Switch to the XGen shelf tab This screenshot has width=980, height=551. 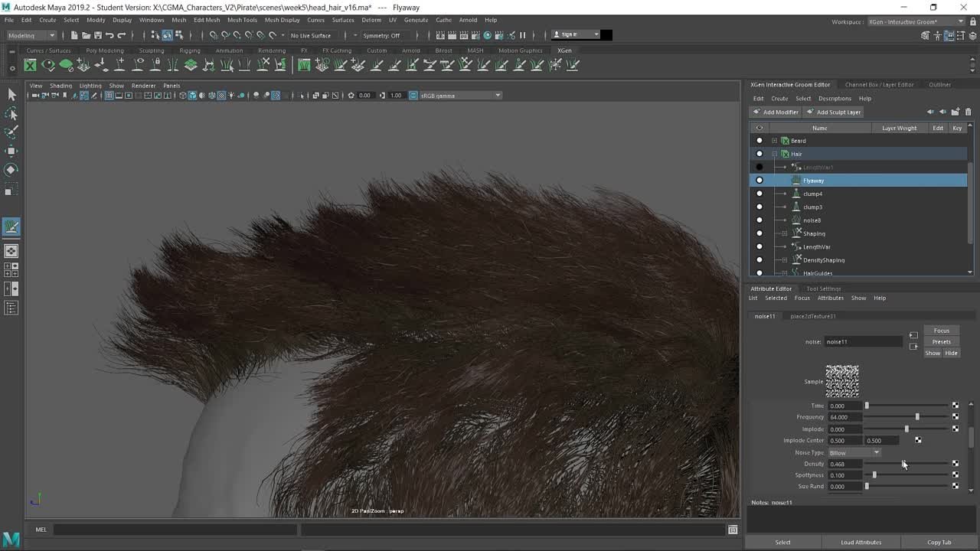pos(564,51)
